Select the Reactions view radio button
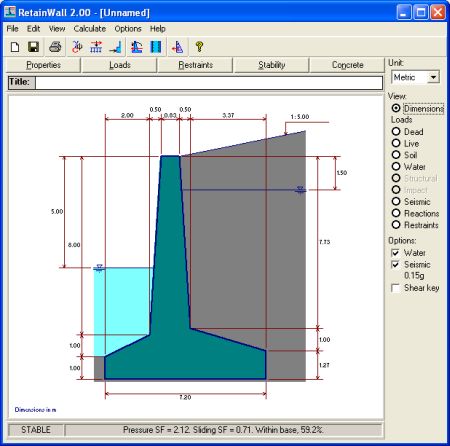This screenshot has height=446, width=450. point(396,213)
